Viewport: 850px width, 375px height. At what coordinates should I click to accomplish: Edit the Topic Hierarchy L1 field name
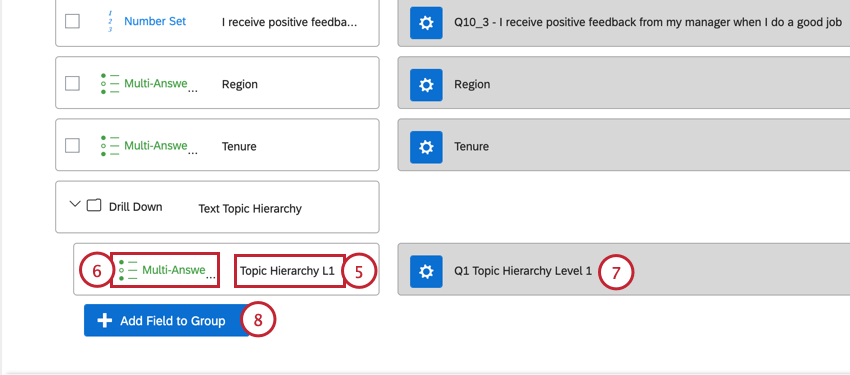[x=289, y=270]
